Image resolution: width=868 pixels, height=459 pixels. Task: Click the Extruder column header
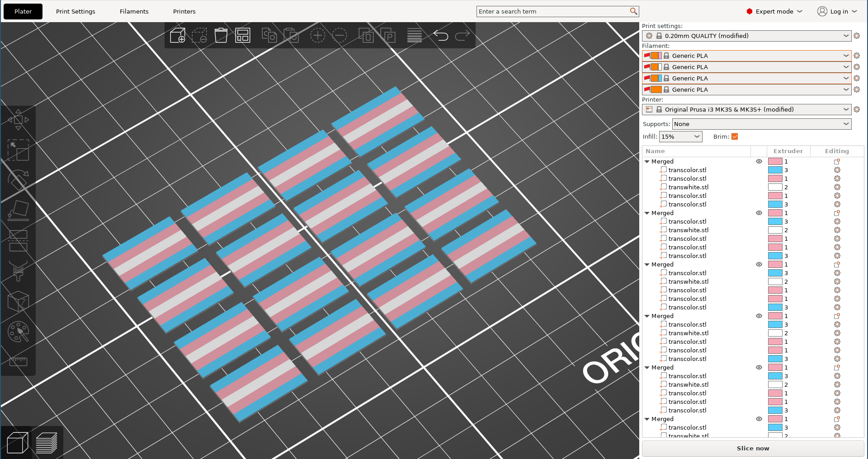[788, 151]
